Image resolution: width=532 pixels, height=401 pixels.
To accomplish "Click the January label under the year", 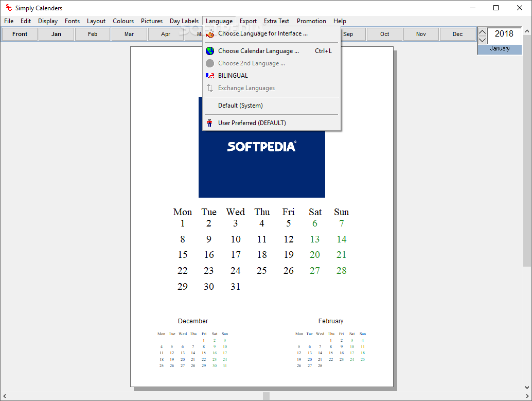I will (500, 48).
